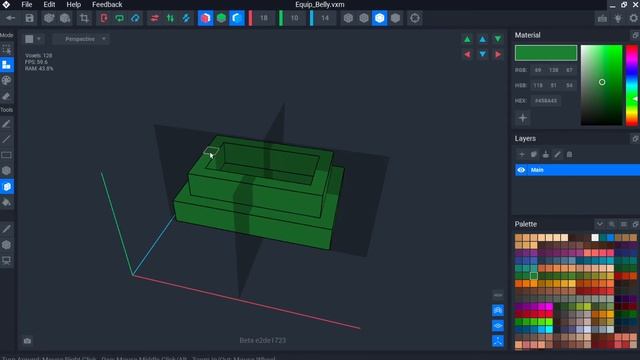The width and height of the screenshot is (640, 360).
Task: Open the Perspective camera dropdown
Action: [81, 39]
